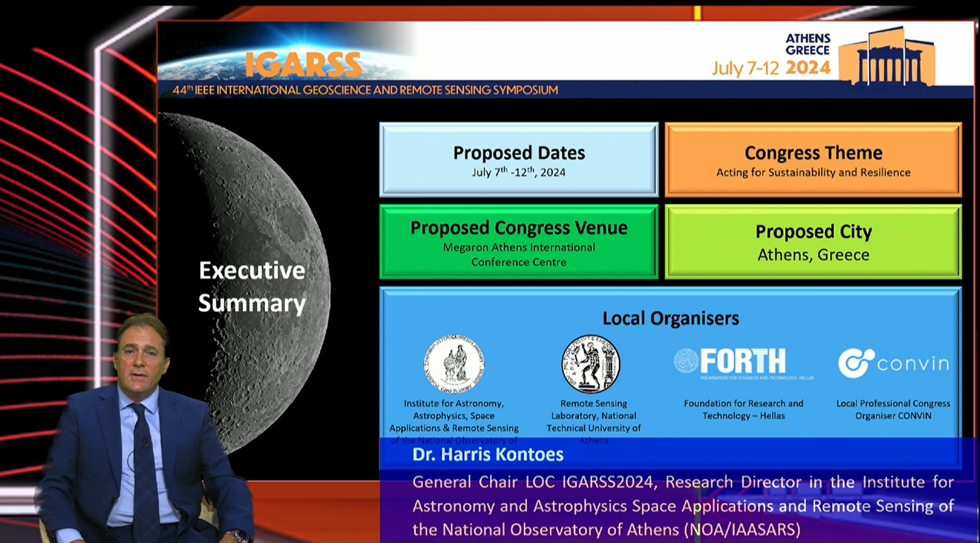Image resolution: width=980 pixels, height=543 pixels.
Task: Click the symposium subtitle text in banner
Action: pos(365,90)
